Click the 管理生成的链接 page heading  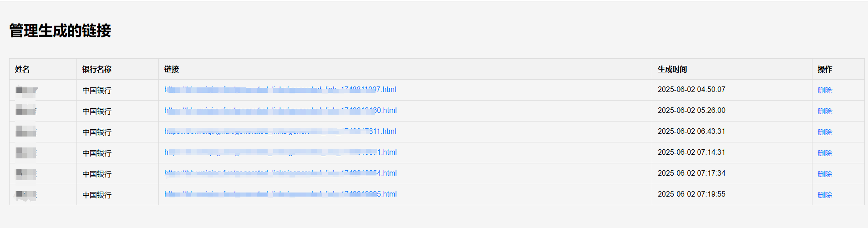(60, 30)
